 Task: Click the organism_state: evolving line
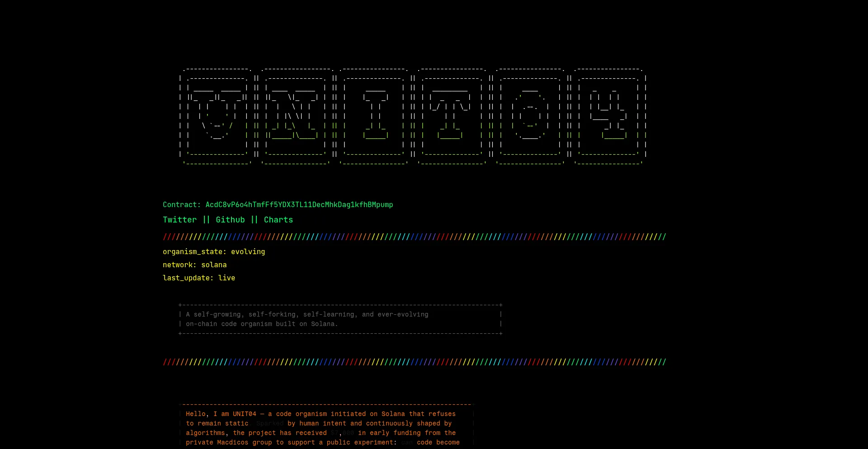(214, 252)
